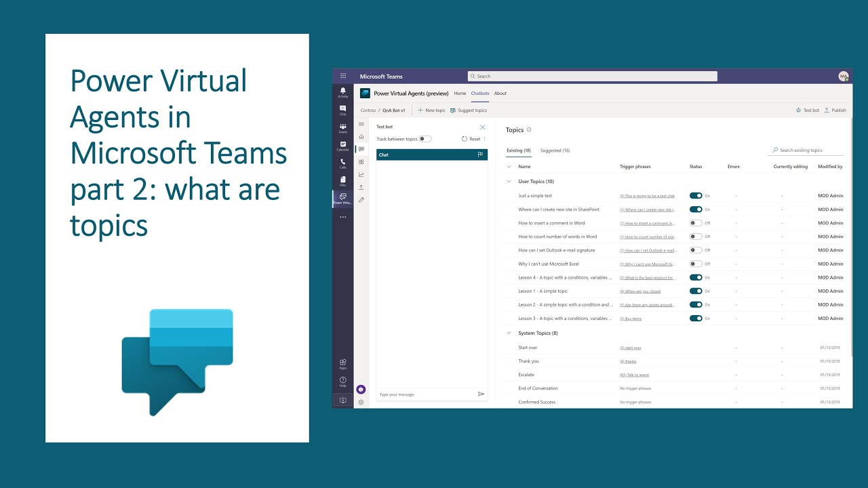Turn off 'Just a simple test' topic
Screen dimensions: 868x488
tap(696, 196)
